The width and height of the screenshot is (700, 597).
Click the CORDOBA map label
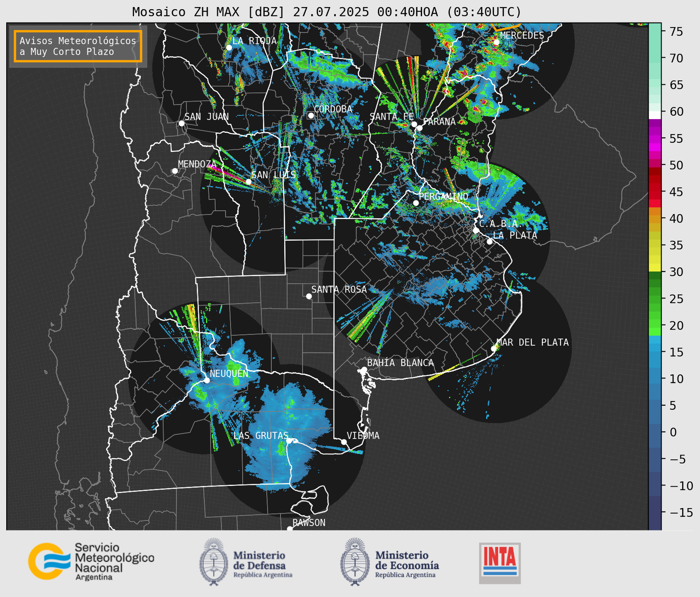click(x=333, y=109)
